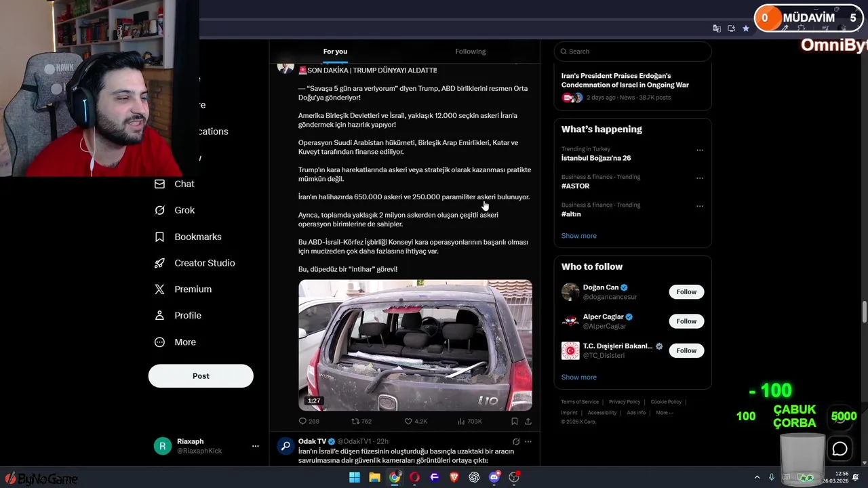Open options for #altın trend
The width and height of the screenshot is (868, 488).
700,205
